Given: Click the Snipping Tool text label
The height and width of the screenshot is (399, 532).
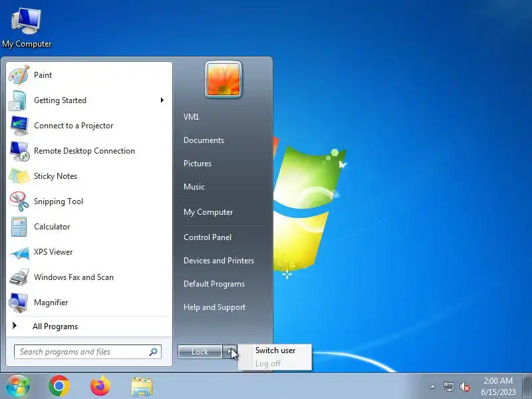Looking at the screenshot, I should pos(59,201).
